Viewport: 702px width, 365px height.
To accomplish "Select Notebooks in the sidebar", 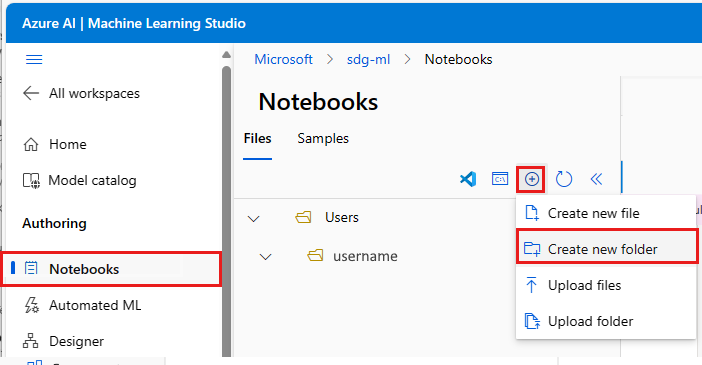I will pos(111,269).
